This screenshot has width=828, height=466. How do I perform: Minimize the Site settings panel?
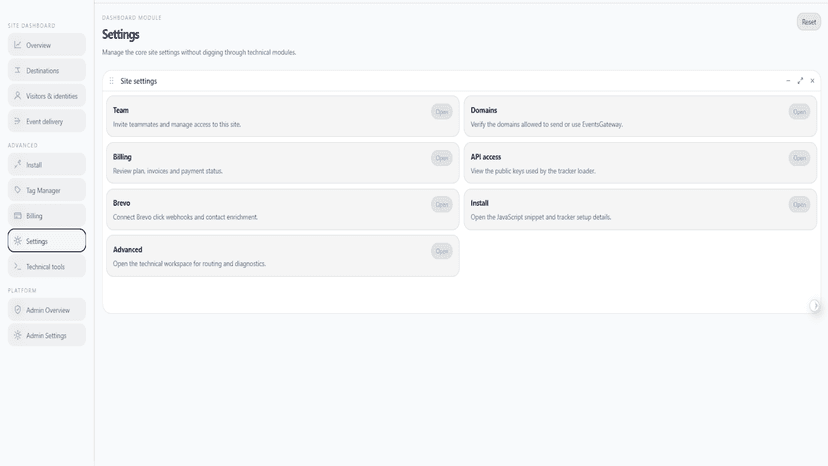coord(788,81)
